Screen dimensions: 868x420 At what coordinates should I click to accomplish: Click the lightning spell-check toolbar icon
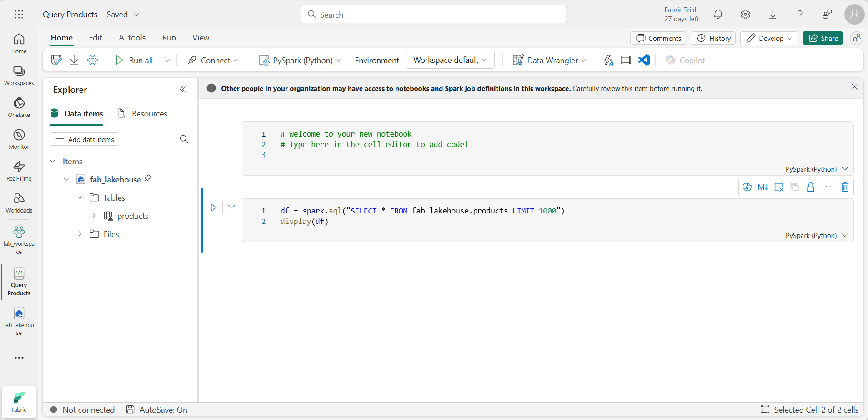[x=608, y=60]
